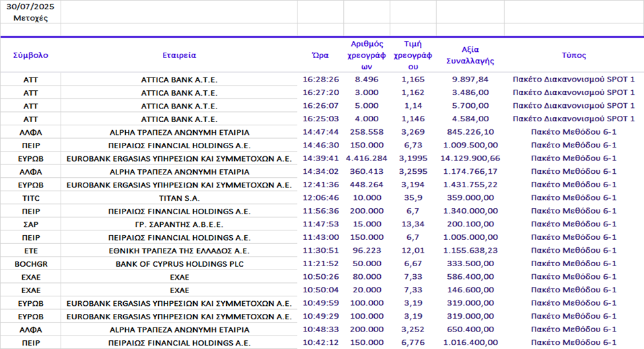Select the value 650.400,00
644x349 pixels.
coord(470,329)
